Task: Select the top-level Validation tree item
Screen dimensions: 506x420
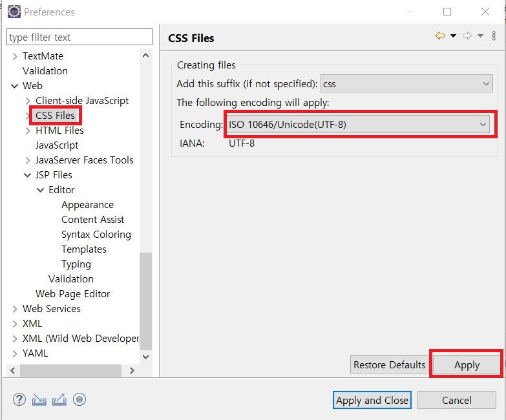Action: [x=45, y=71]
